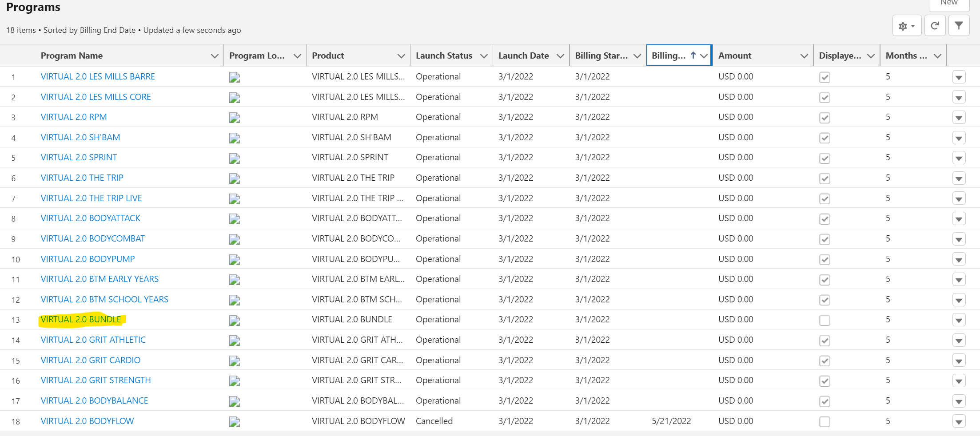
Task: Click broken logo image for BODYPUMP row
Action: [235, 260]
